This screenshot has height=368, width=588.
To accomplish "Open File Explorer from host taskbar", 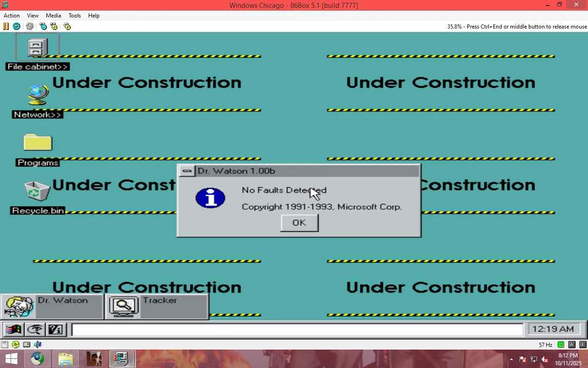I will tap(66, 359).
